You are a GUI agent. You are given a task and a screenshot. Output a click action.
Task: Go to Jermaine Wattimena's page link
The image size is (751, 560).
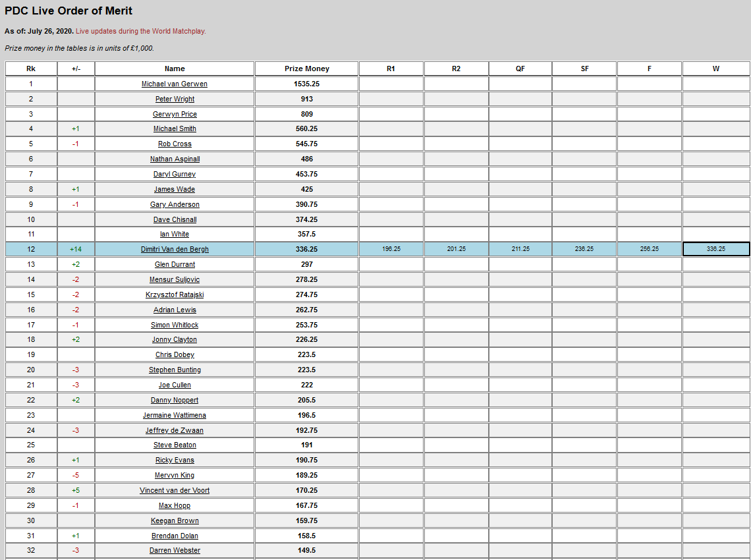tap(175, 415)
